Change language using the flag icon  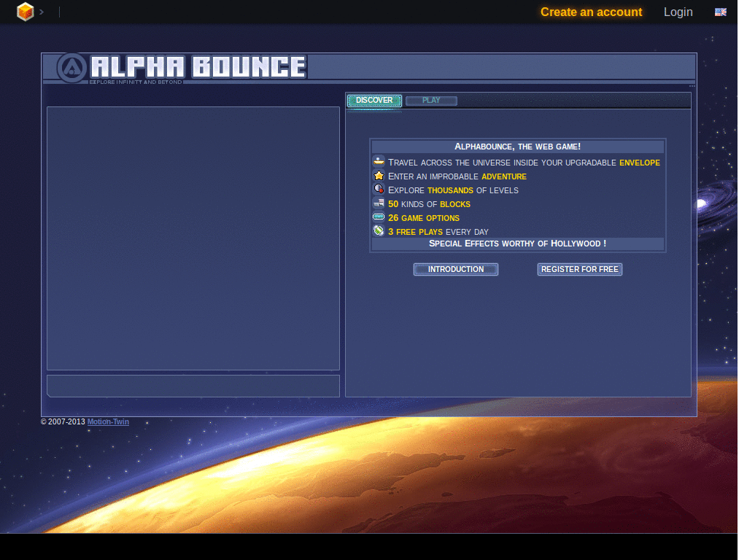point(720,12)
